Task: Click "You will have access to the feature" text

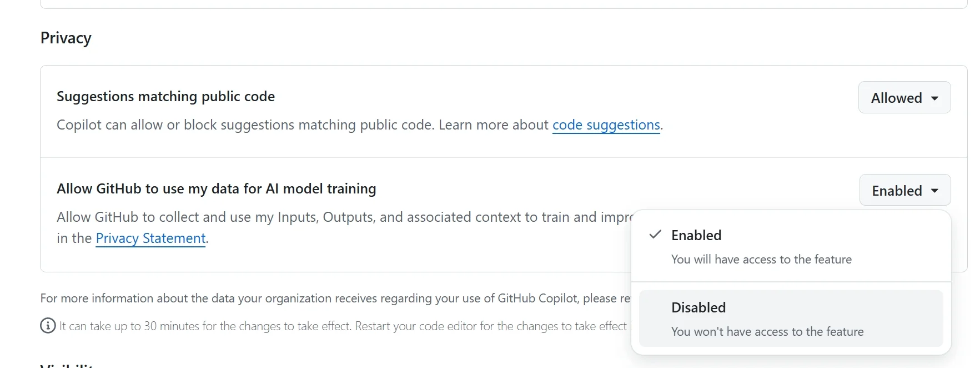Action: [x=761, y=259]
